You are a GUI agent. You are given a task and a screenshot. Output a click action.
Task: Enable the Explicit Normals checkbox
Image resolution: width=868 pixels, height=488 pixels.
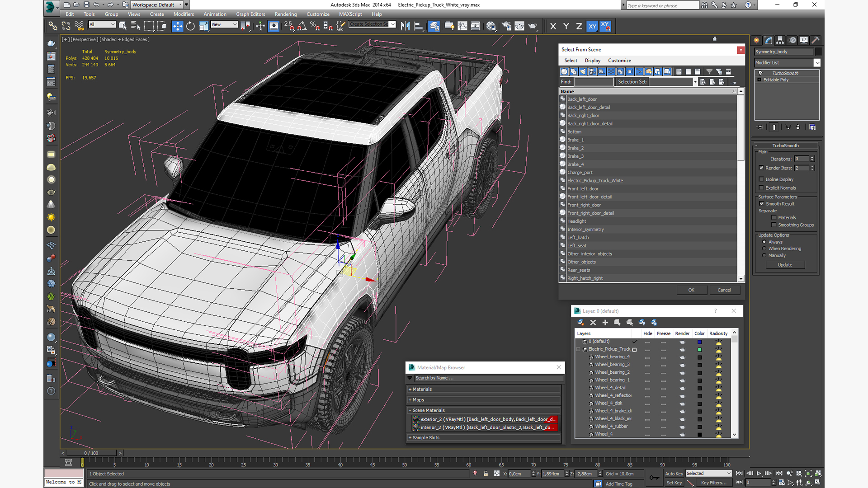[761, 188]
